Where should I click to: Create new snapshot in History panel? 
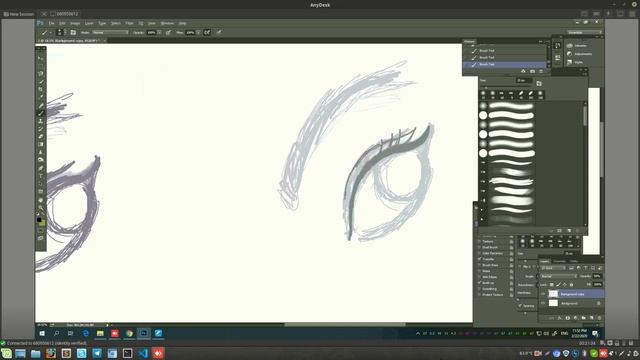point(532,71)
